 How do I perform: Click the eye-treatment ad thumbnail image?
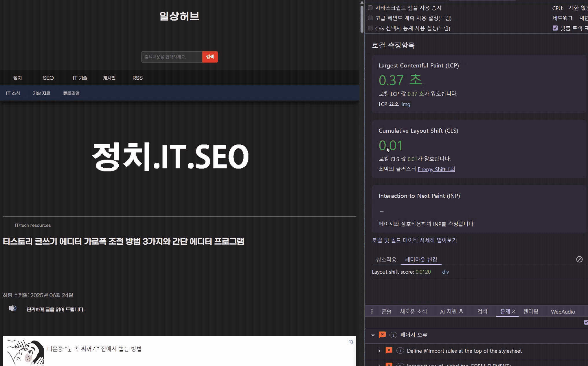[x=25, y=352]
